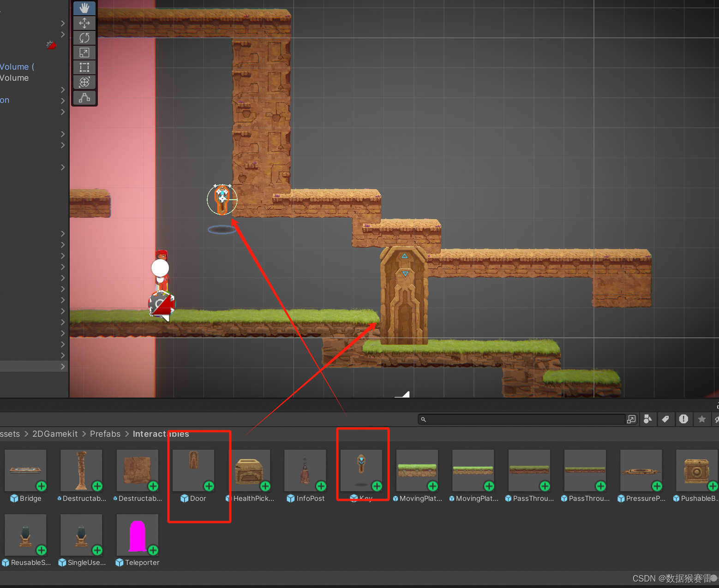
Task: Select the Door prefab thumbnail
Action: [193, 470]
